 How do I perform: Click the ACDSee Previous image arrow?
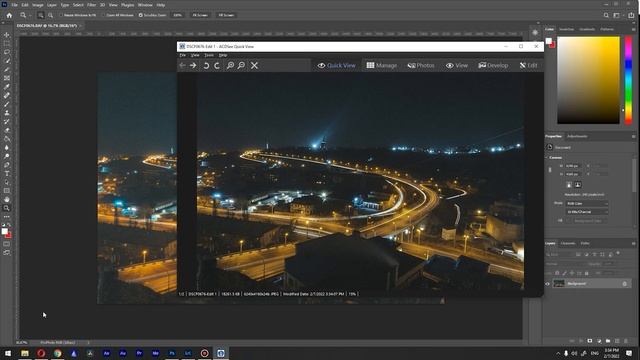click(182, 65)
